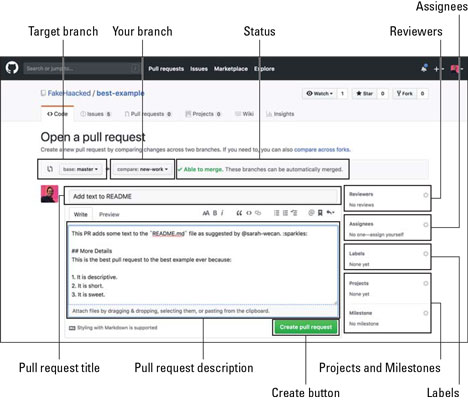Image resolution: width=468 pixels, height=400 pixels.
Task: Insert header text with AA icon
Action: [206, 213]
